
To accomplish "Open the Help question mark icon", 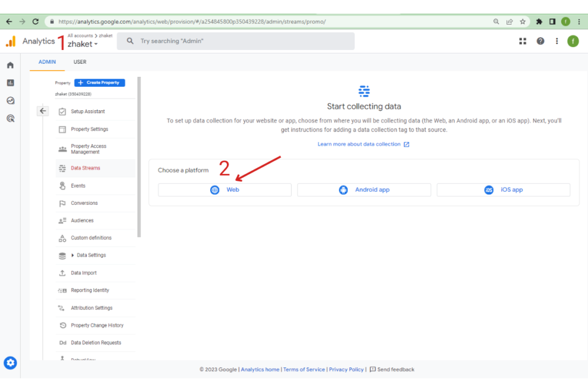I will (540, 41).
